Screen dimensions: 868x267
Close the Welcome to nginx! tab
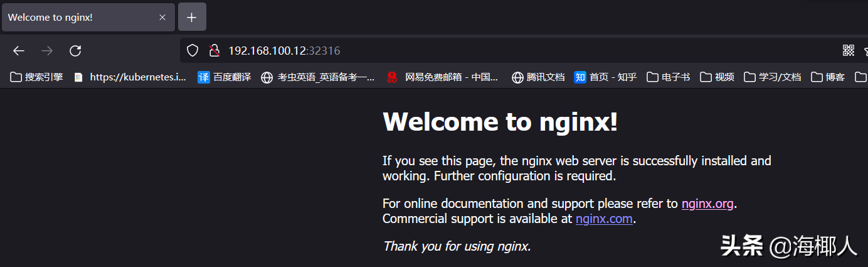(162, 17)
